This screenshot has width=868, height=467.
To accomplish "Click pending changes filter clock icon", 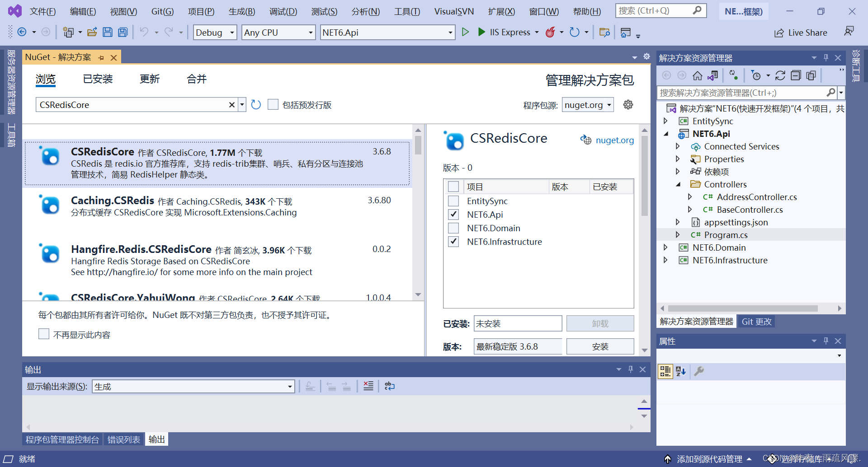I will (755, 75).
